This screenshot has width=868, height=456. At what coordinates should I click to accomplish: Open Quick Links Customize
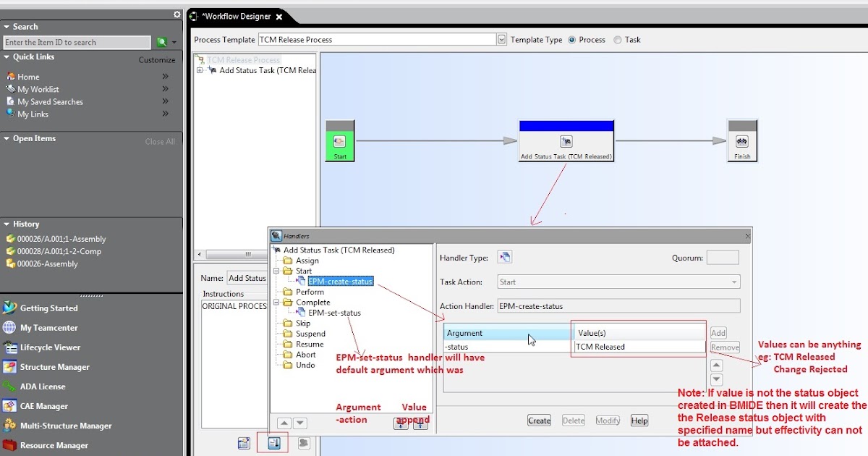[157, 59]
